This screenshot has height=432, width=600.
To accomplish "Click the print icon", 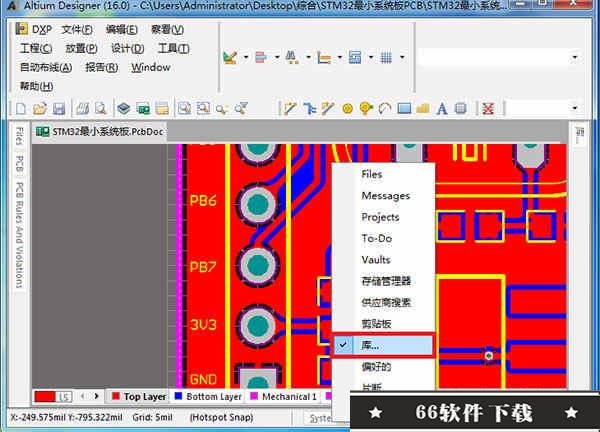I will (x=82, y=109).
